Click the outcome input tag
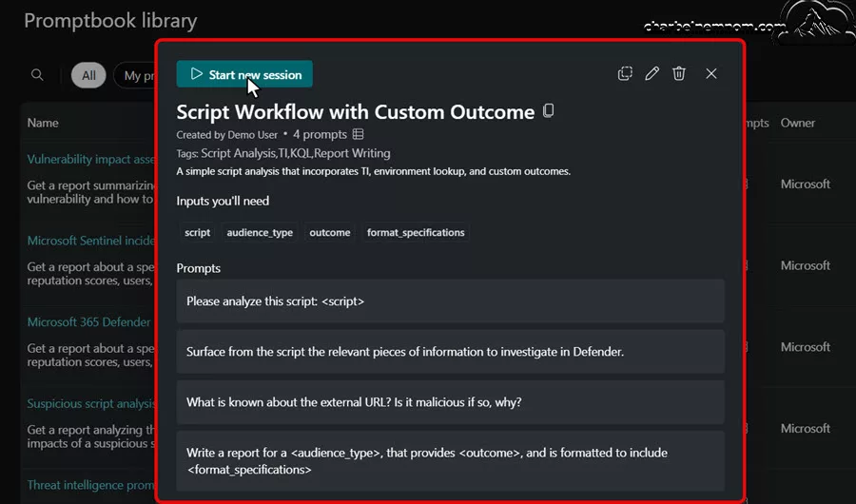This screenshot has width=856, height=504. pyautogui.click(x=330, y=233)
